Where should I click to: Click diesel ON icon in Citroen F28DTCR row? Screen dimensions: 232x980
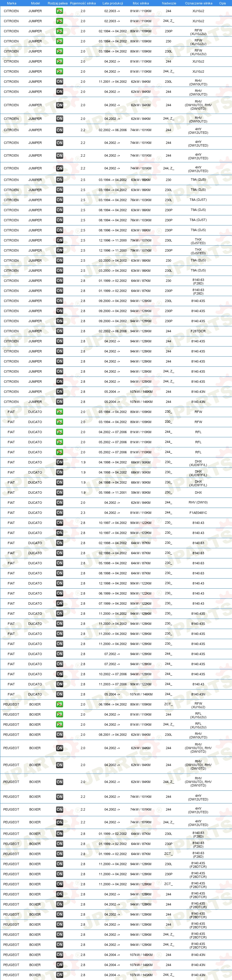(59, 331)
